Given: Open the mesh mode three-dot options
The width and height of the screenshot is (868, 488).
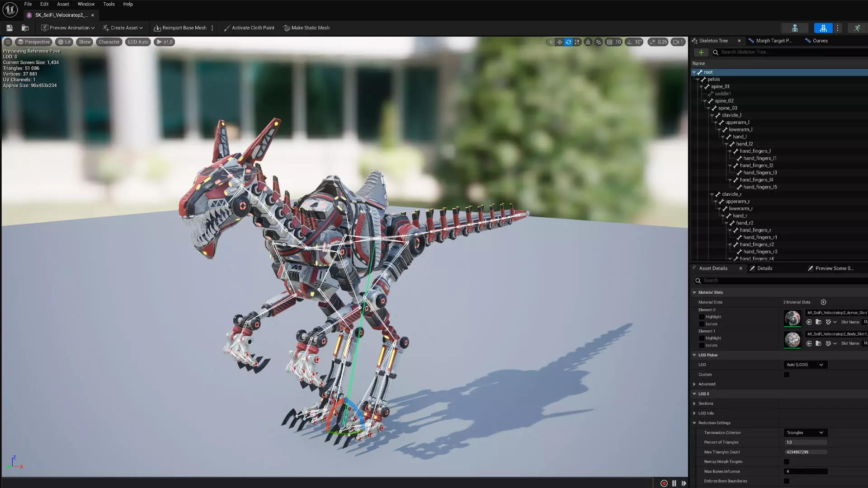Looking at the screenshot, I should tap(837, 28).
